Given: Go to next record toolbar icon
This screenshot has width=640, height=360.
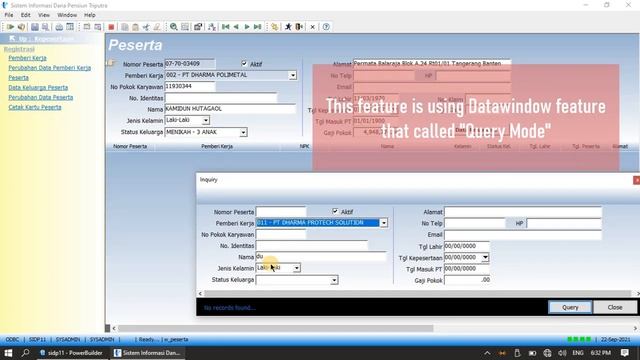Looking at the screenshot, I should coord(247,27).
